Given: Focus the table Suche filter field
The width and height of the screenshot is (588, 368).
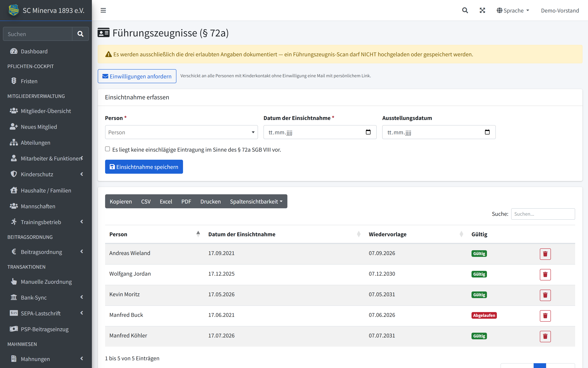Looking at the screenshot, I should (543, 214).
